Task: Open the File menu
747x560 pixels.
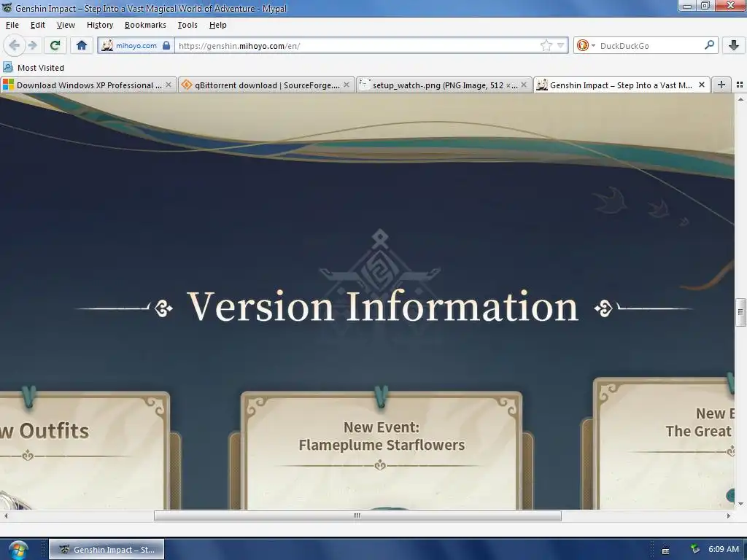Action: [12, 25]
